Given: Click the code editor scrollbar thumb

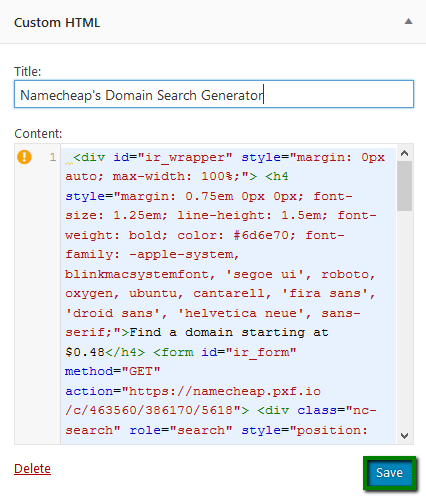Looking at the screenshot, I should (405, 186).
